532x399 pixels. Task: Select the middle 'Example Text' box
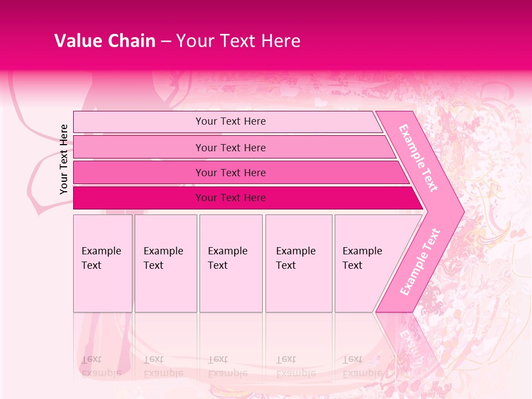[231, 263]
